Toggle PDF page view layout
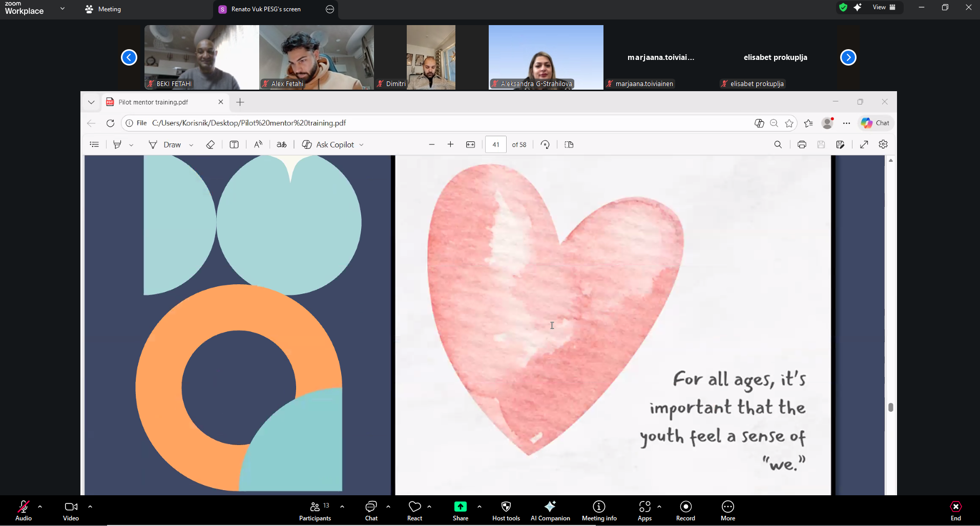This screenshot has height=526, width=980. point(569,144)
